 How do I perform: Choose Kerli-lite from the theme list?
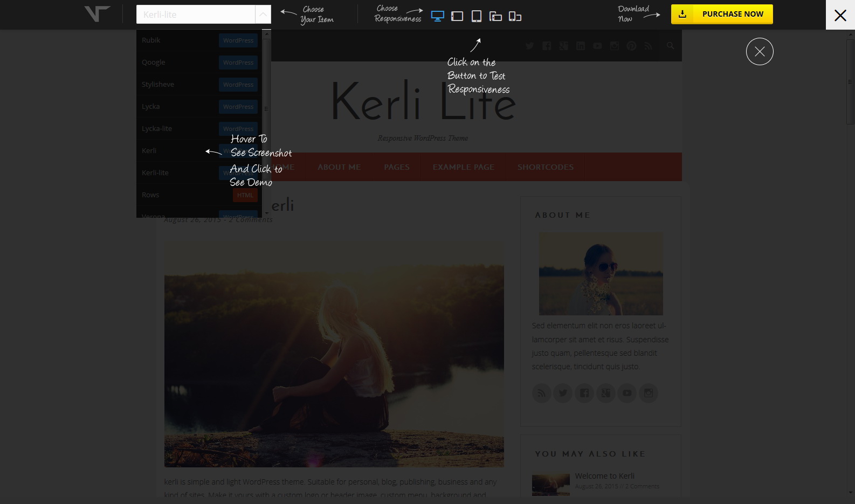pos(199,173)
